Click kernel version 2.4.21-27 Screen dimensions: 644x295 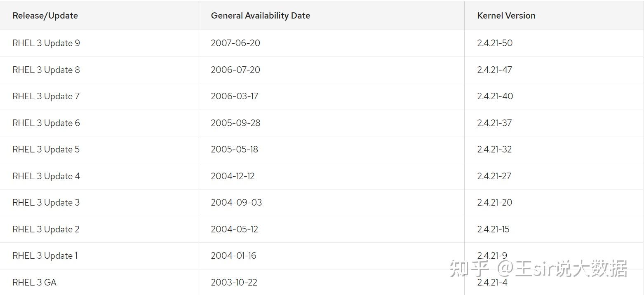coord(494,176)
